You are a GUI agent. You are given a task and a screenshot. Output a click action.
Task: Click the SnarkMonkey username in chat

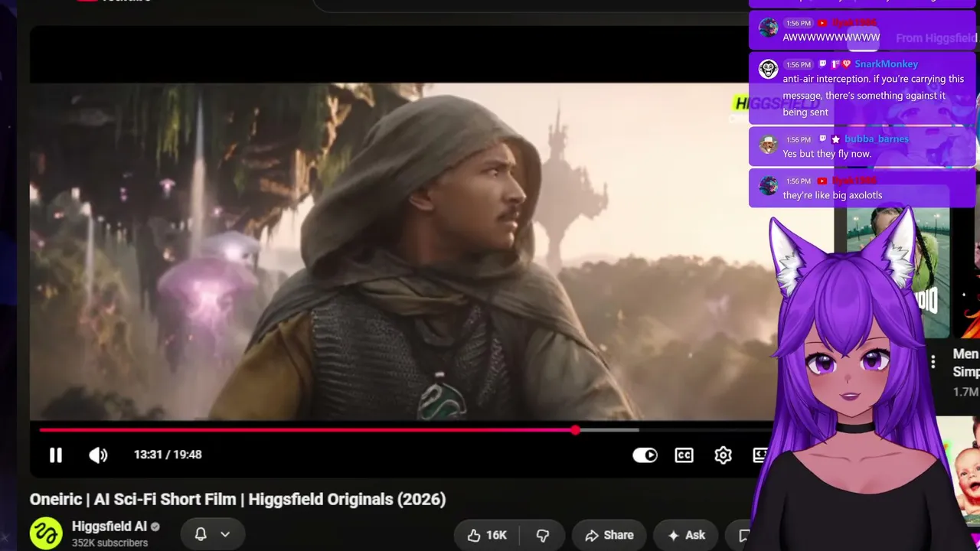pos(886,64)
